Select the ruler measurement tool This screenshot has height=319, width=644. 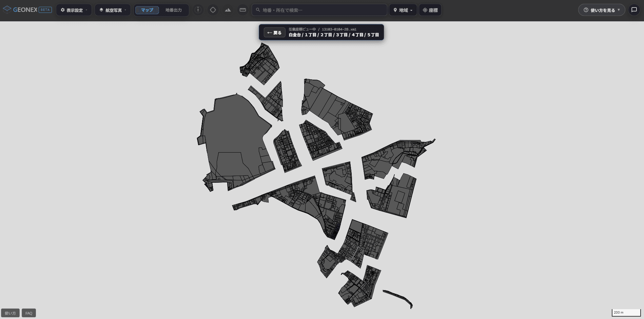pyautogui.click(x=243, y=10)
